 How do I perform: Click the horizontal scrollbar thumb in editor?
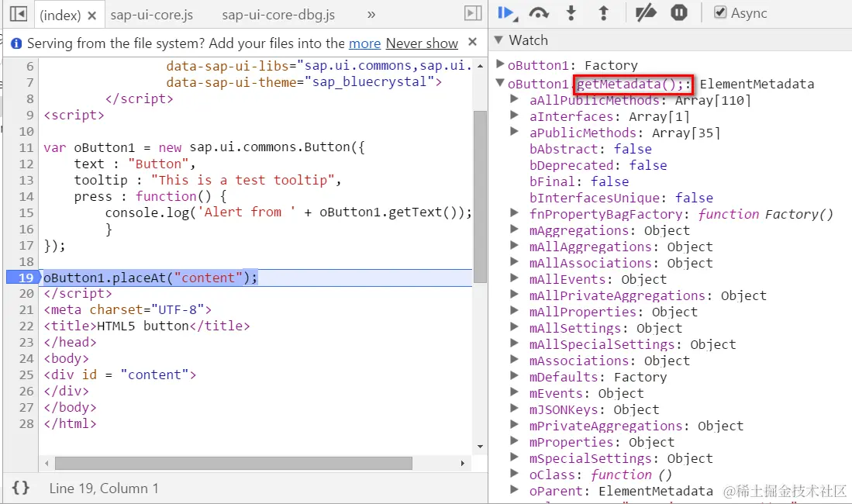[233, 463]
